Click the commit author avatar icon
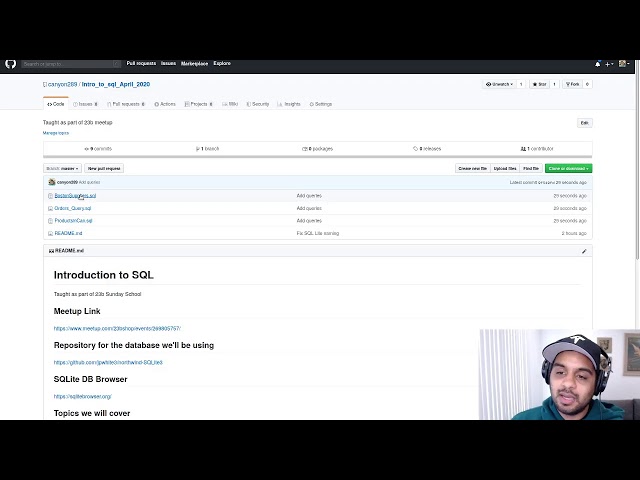The height and width of the screenshot is (480, 640). (x=52, y=182)
